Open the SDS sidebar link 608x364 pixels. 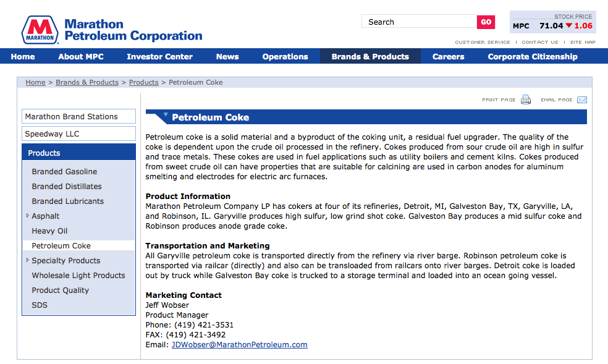pyautogui.click(x=40, y=305)
